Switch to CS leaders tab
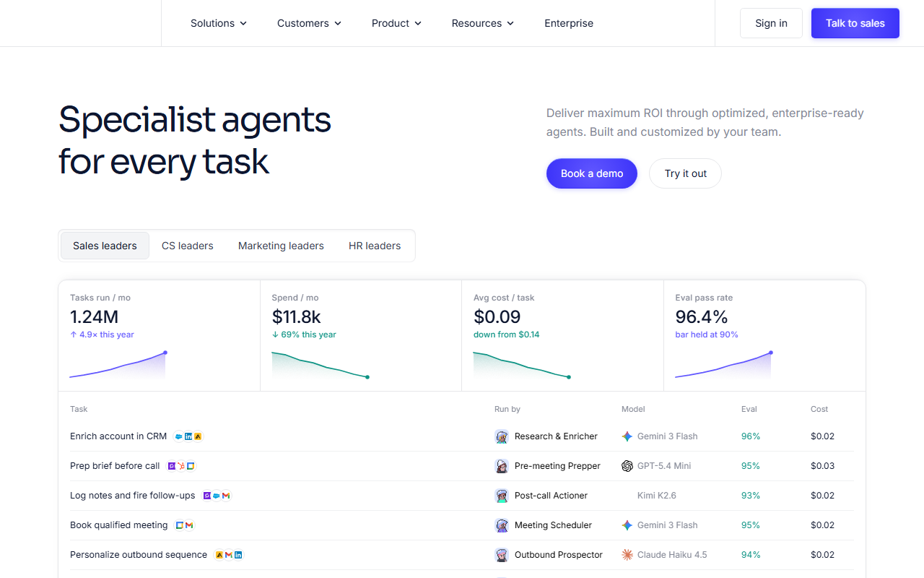Image resolution: width=924 pixels, height=578 pixels. click(x=188, y=246)
